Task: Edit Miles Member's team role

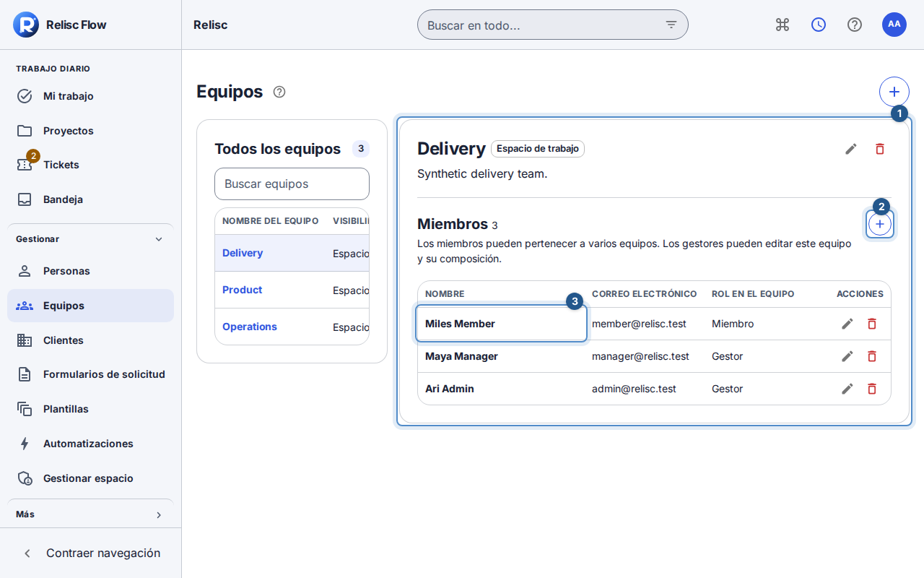Action: click(847, 324)
